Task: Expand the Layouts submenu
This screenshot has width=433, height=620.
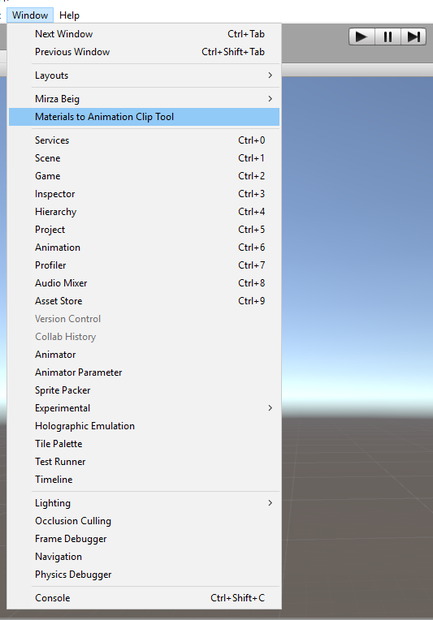Action: pyautogui.click(x=144, y=75)
